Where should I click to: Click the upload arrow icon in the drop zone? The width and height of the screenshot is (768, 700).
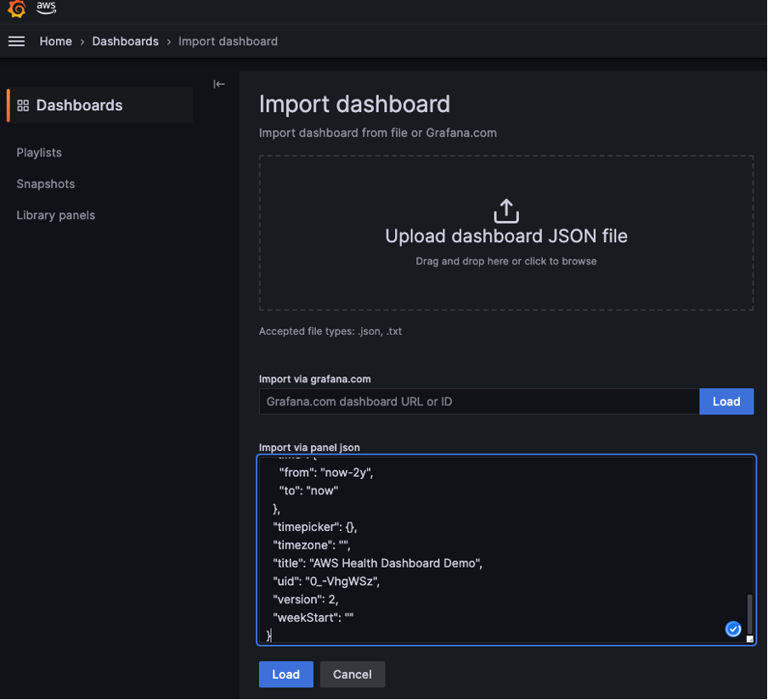505,210
